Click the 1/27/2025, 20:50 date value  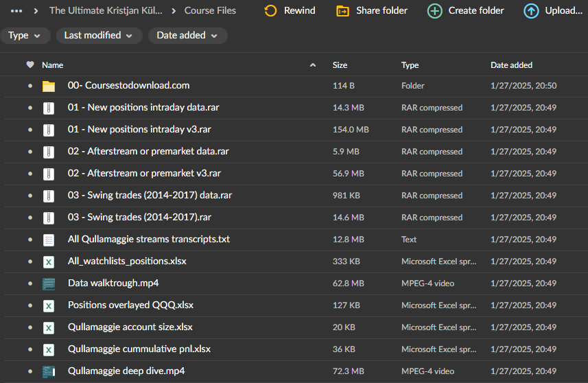pyautogui.click(x=524, y=86)
